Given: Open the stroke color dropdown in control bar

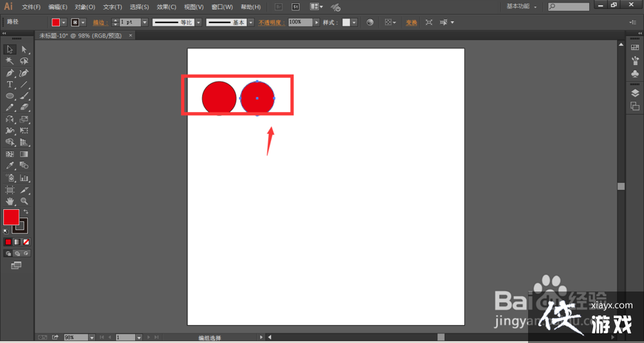Looking at the screenshot, I should (x=83, y=23).
